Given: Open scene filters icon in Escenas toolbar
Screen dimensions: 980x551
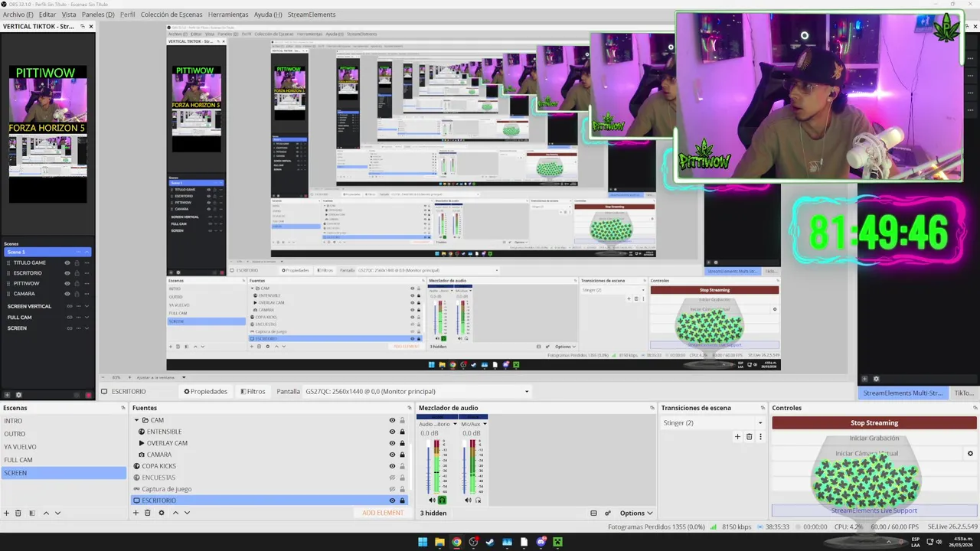Looking at the screenshot, I should tap(31, 513).
